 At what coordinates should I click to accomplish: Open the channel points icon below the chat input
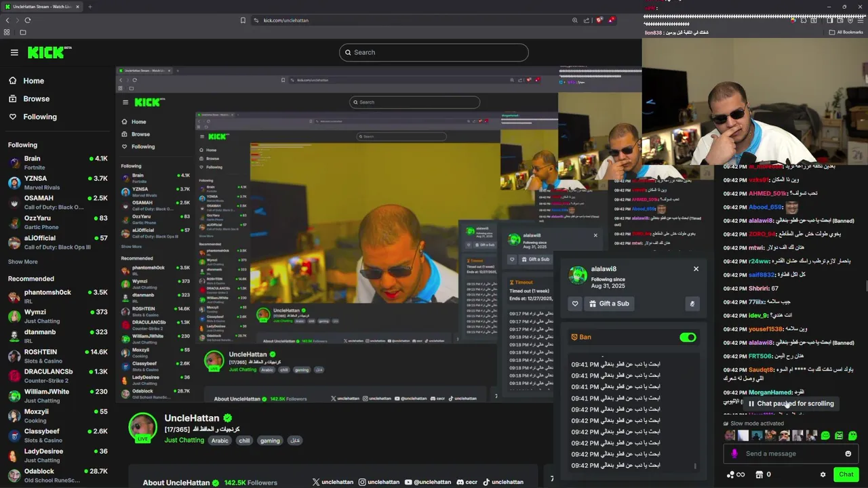coord(736,474)
